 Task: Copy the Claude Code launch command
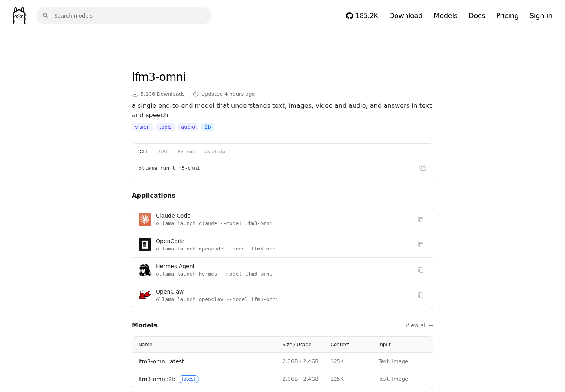[x=421, y=220]
